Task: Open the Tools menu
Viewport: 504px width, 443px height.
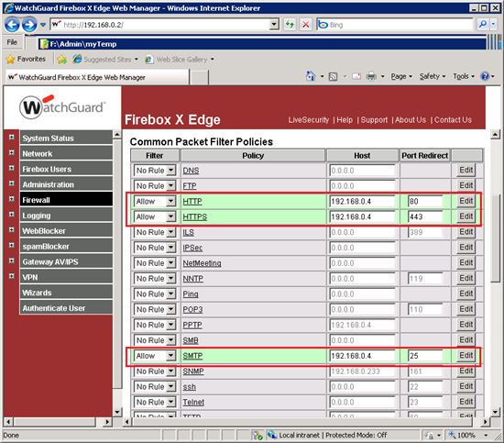Action: (464, 76)
